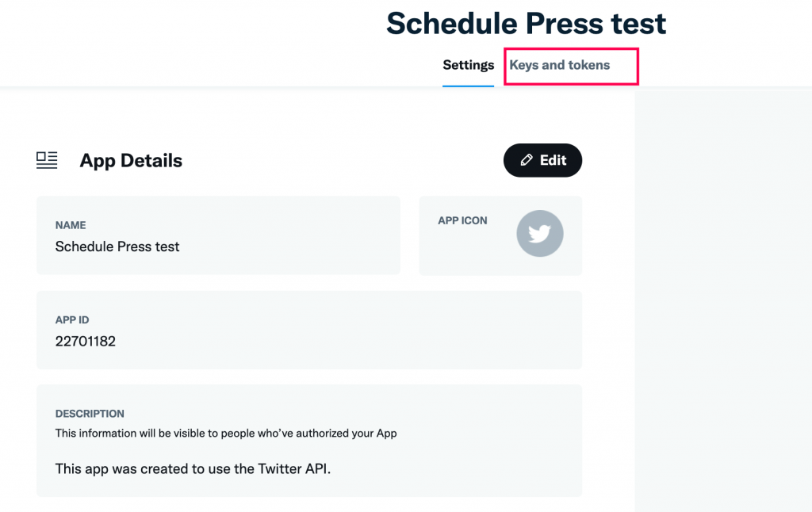The width and height of the screenshot is (812, 512).
Task: Click the Schedule Press test page title
Action: (x=527, y=23)
